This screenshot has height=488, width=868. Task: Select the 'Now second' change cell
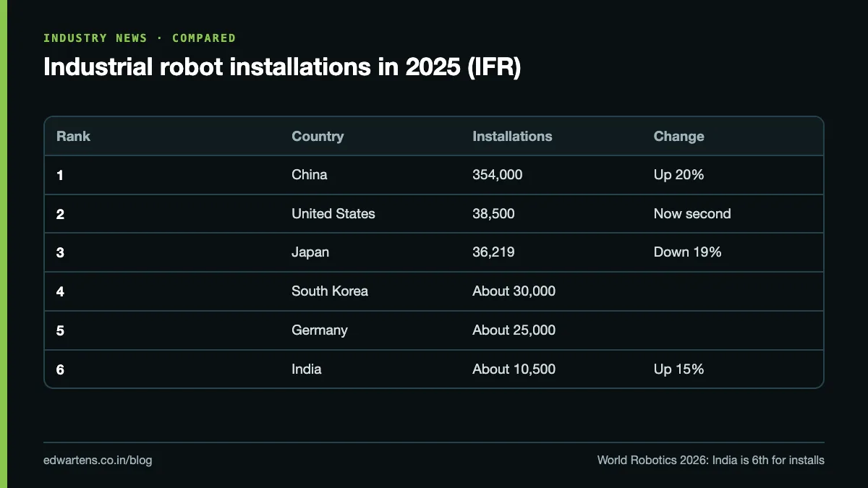(692, 214)
